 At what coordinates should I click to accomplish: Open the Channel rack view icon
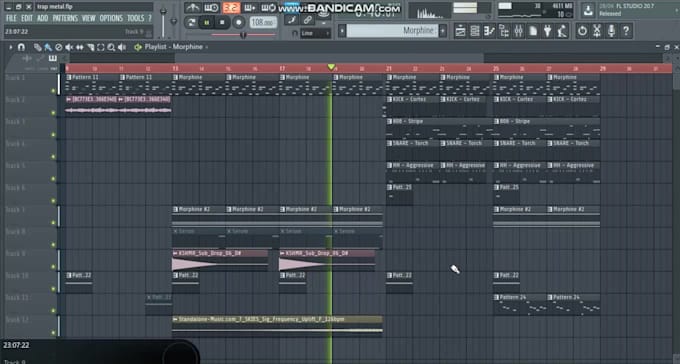click(x=475, y=31)
